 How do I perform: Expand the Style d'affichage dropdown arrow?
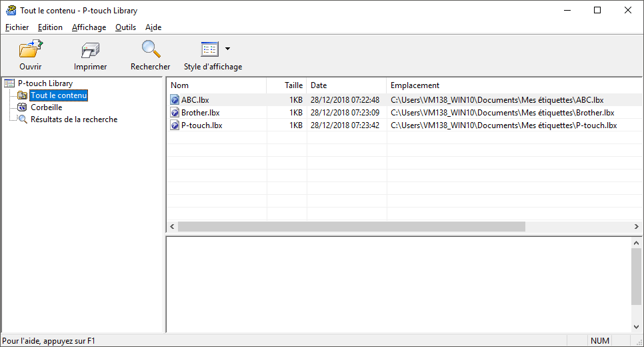(x=227, y=49)
